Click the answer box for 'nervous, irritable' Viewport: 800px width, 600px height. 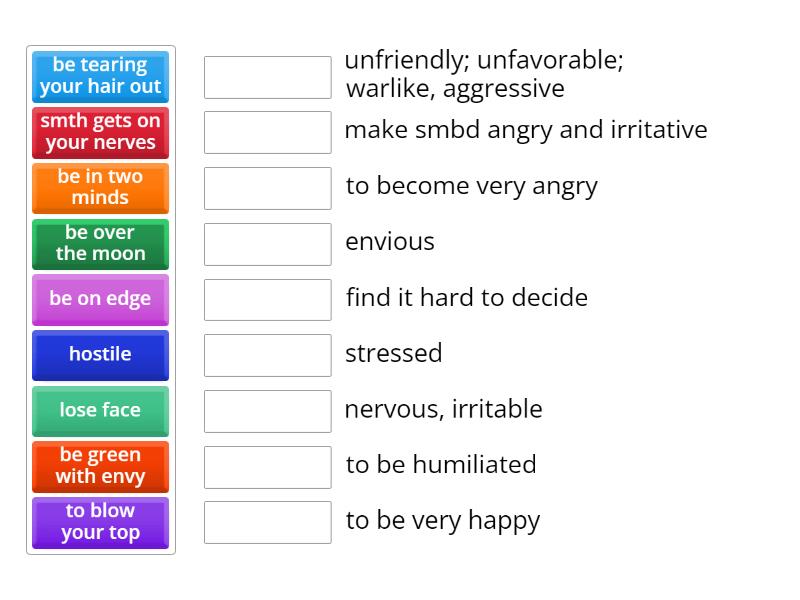pos(267,411)
